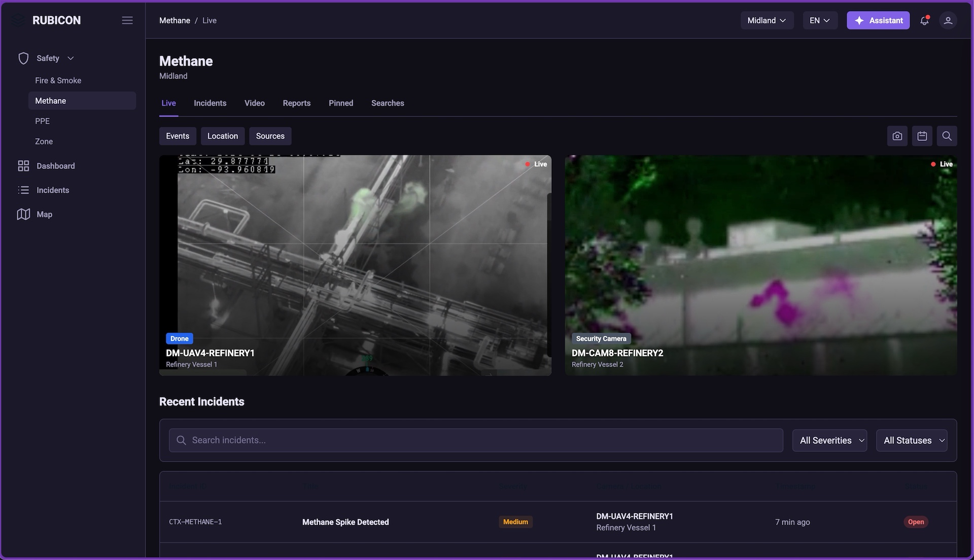Click the sparkle icon on Assistant button
Image resolution: width=974 pixels, height=560 pixels.
859,20
